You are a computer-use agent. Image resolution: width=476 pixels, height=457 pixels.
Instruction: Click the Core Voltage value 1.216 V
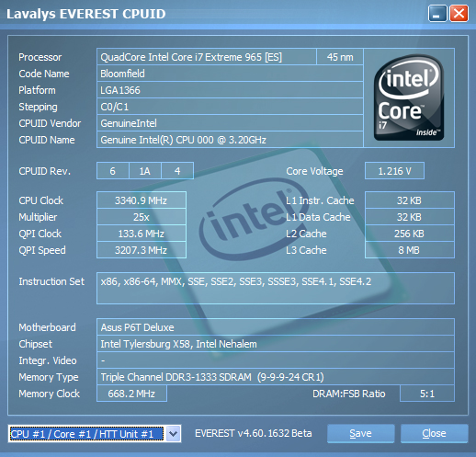tap(394, 171)
